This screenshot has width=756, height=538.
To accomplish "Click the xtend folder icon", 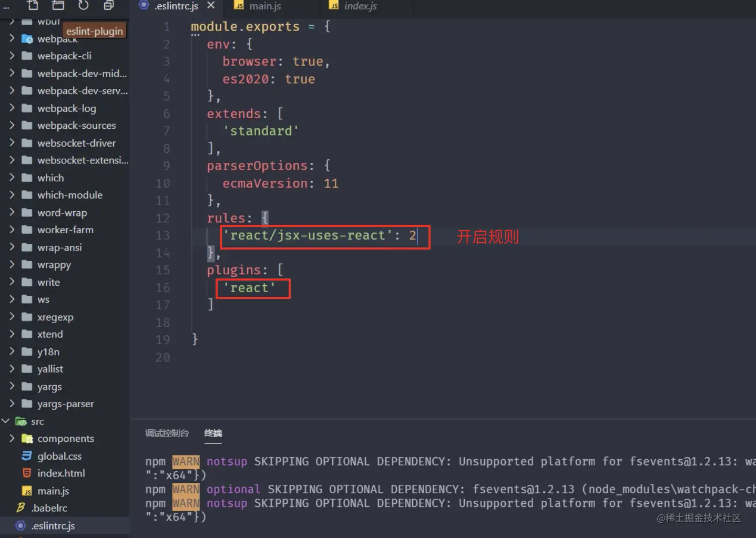I will 27,334.
